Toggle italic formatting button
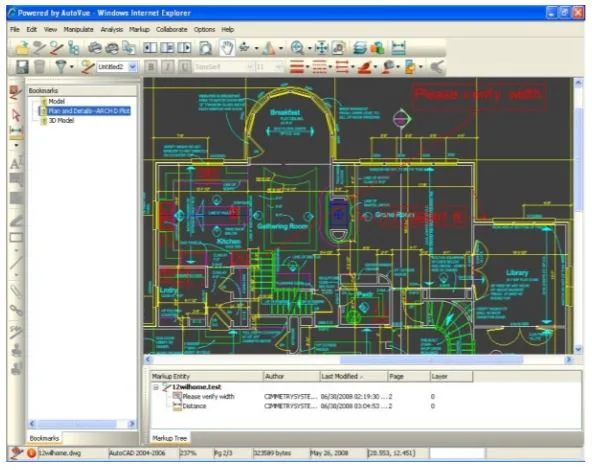Screen dimensions: 592x470 (168, 67)
